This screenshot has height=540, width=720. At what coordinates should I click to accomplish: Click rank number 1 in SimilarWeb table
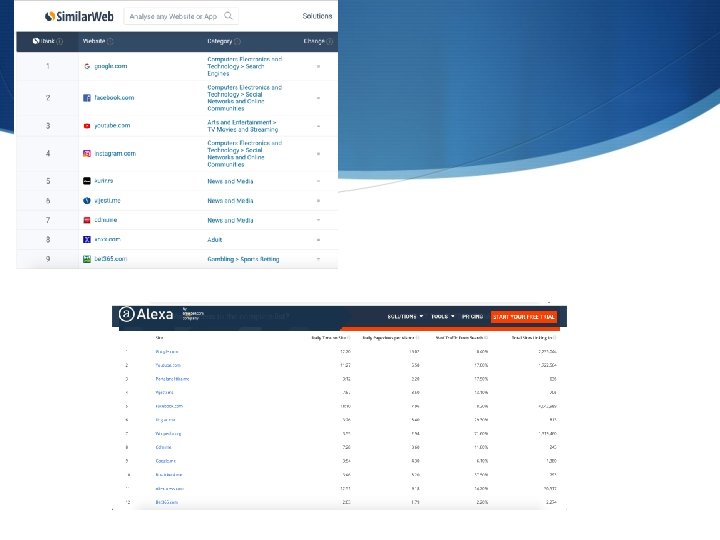47,66
